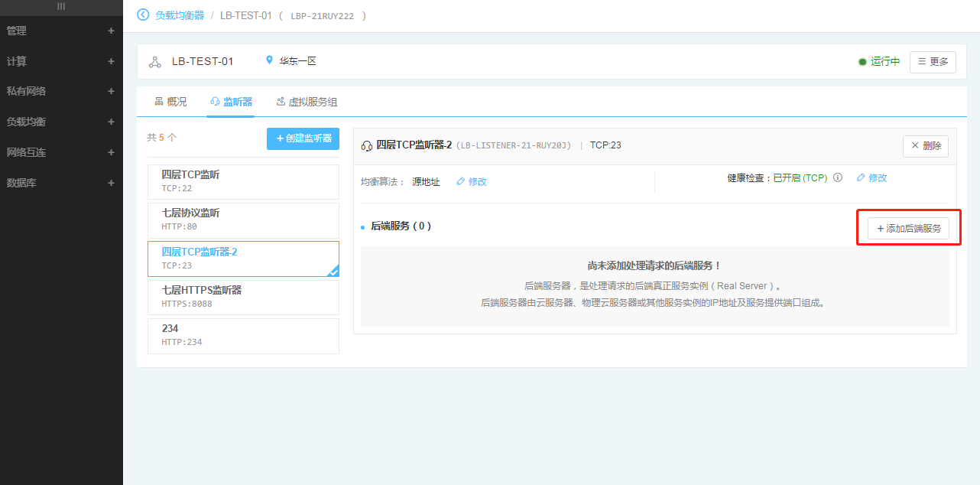
Task: Click the location pin icon by 华东一区
Action: [269, 60]
